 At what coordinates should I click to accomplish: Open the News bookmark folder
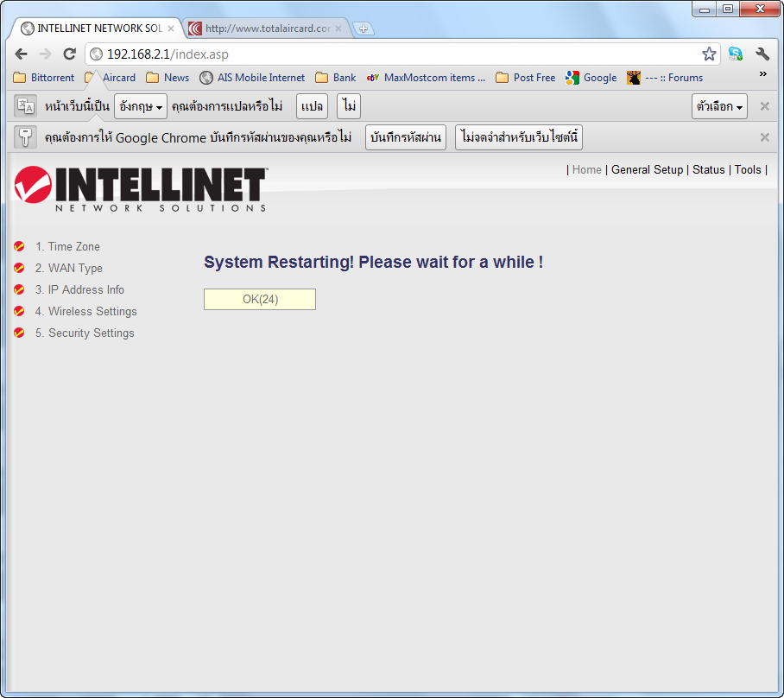click(168, 78)
